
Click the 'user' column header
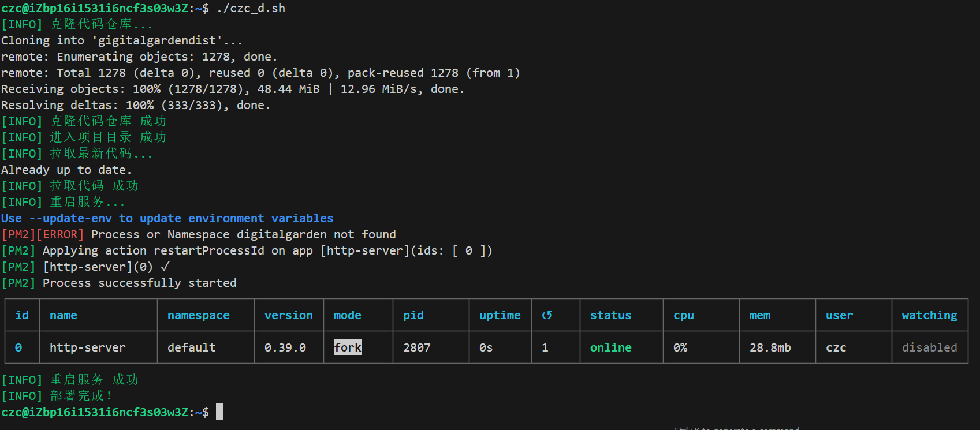pyautogui.click(x=840, y=315)
